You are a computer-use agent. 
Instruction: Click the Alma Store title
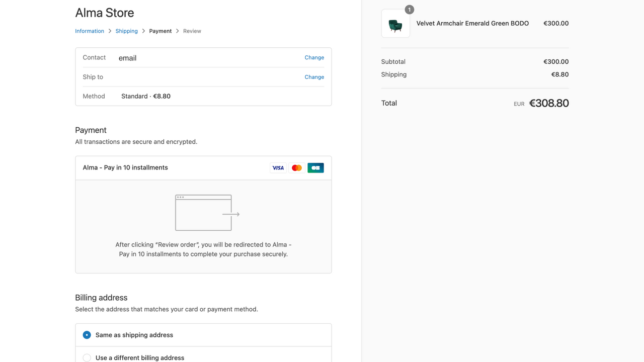[105, 13]
